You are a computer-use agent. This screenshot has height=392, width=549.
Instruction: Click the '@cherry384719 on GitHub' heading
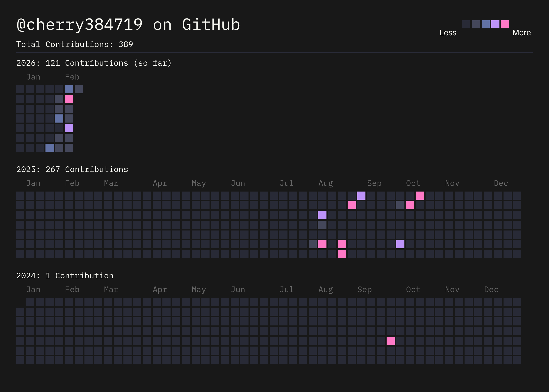click(x=128, y=25)
